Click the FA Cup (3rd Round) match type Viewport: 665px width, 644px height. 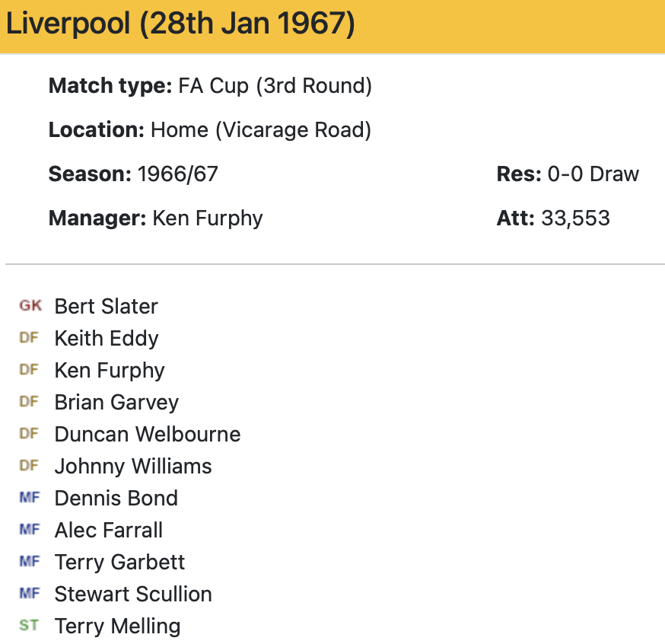click(275, 86)
